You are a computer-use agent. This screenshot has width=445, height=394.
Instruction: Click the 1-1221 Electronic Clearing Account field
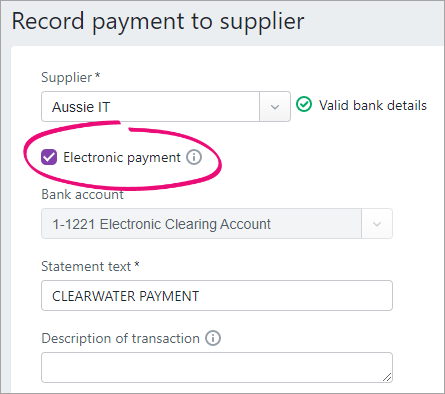click(217, 224)
